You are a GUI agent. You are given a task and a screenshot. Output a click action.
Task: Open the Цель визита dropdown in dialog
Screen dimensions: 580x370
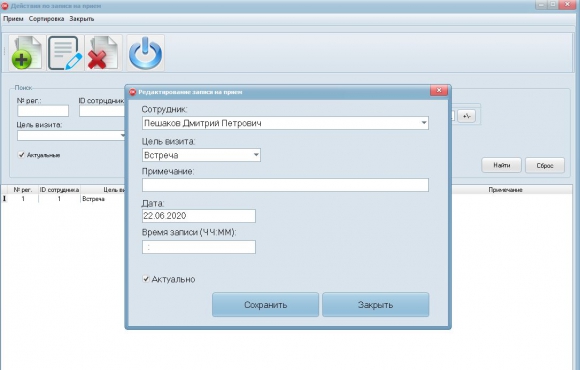(256, 155)
